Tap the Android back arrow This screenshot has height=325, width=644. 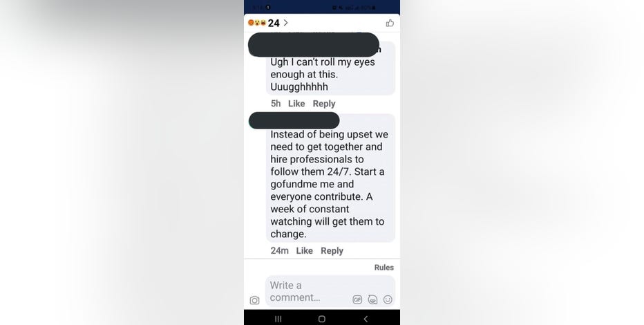(x=366, y=319)
